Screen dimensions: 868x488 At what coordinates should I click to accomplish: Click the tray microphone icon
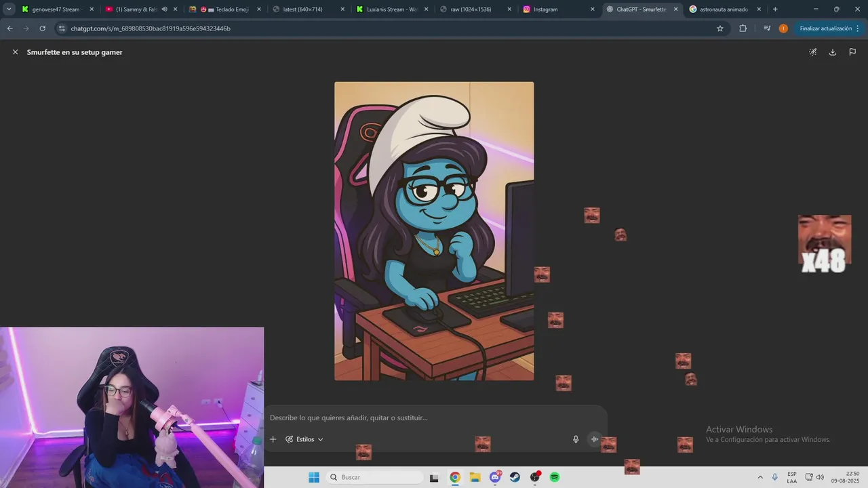point(775,477)
